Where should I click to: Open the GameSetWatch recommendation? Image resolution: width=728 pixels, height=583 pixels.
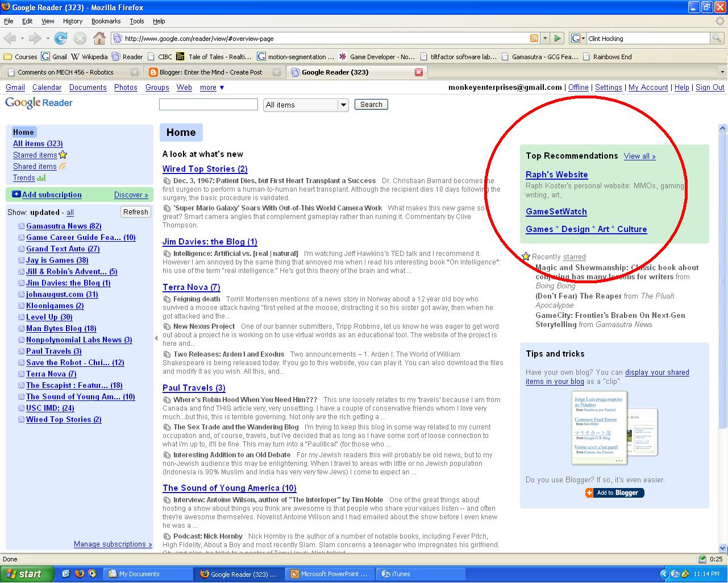[x=556, y=212]
